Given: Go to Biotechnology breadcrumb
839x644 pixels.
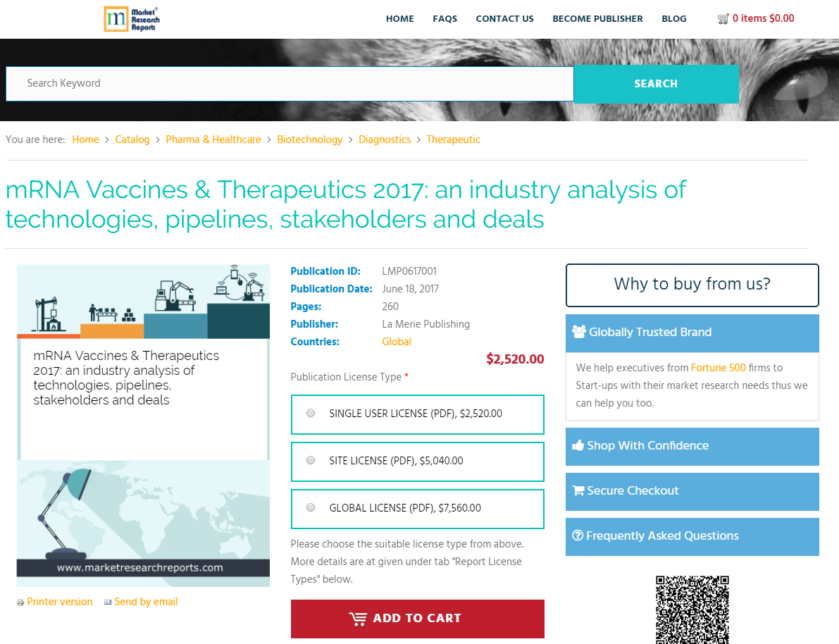Looking at the screenshot, I should click(310, 140).
